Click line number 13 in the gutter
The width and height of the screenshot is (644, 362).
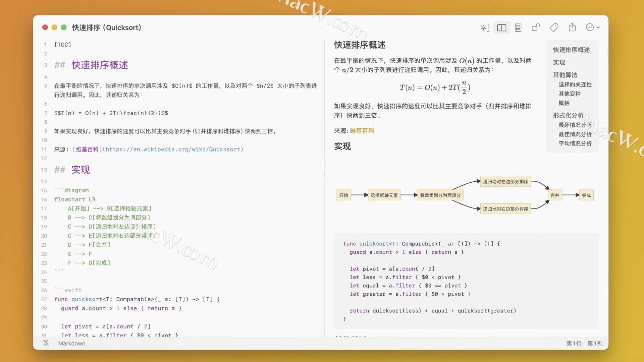tap(44, 170)
